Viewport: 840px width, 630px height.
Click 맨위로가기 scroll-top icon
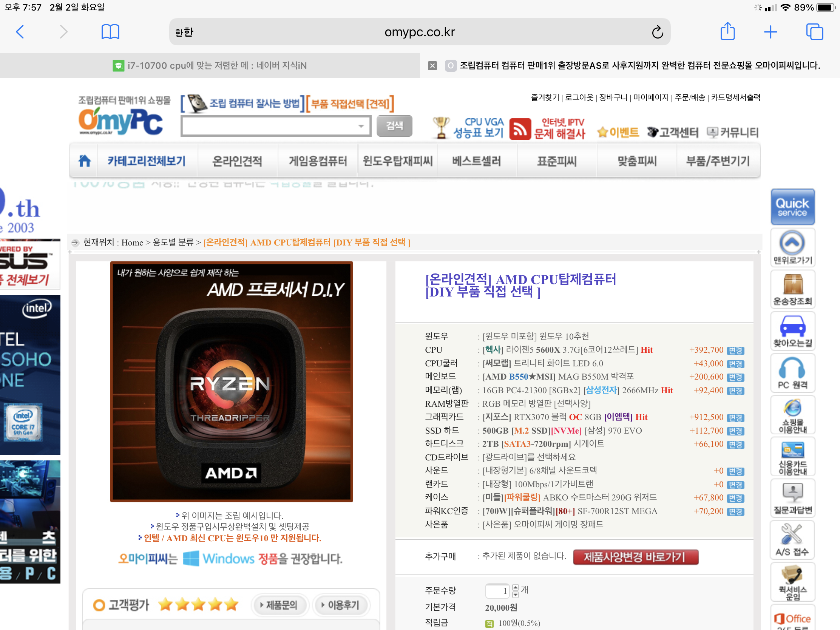point(792,247)
